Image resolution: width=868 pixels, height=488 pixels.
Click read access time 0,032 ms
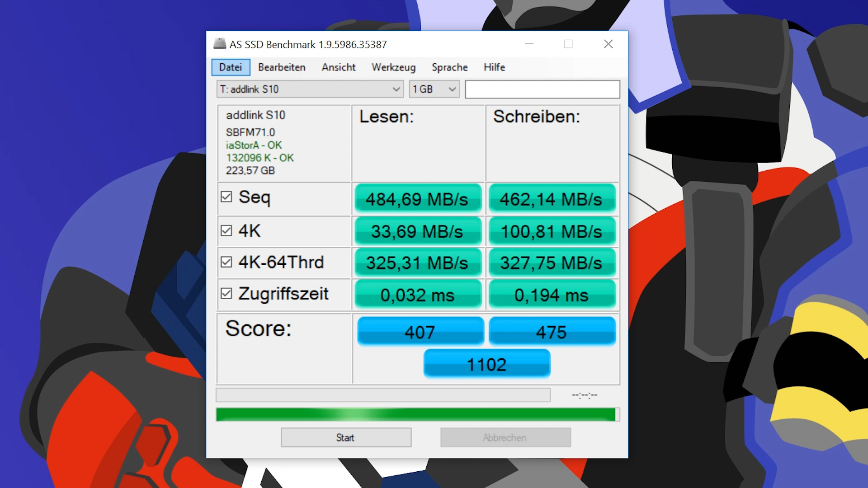click(x=418, y=295)
